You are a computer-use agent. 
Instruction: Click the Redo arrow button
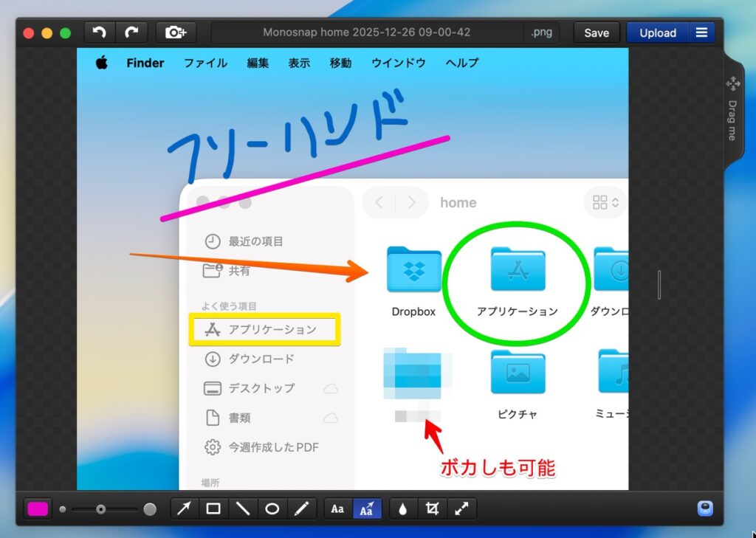pyautogui.click(x=131, y=32)
